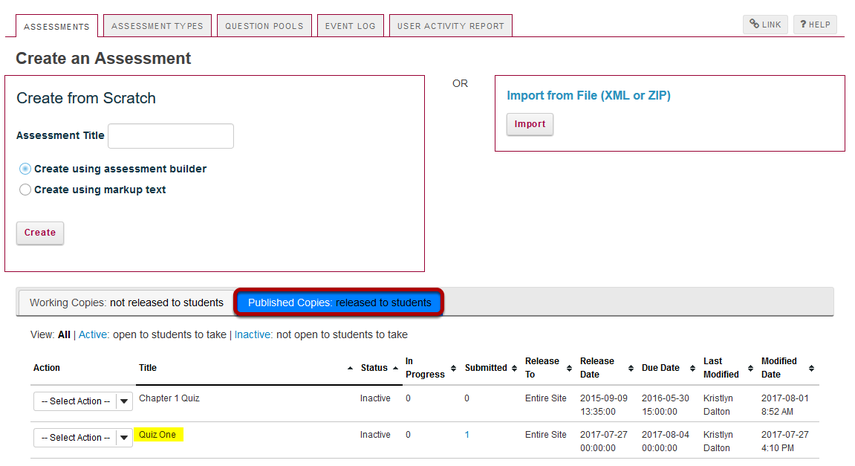Image resolution: width=855 pixels, height=466 pixels.
Task: Click Kristlyn Dalton in Chapter 1 Quiz row
Action: point(718,405)
